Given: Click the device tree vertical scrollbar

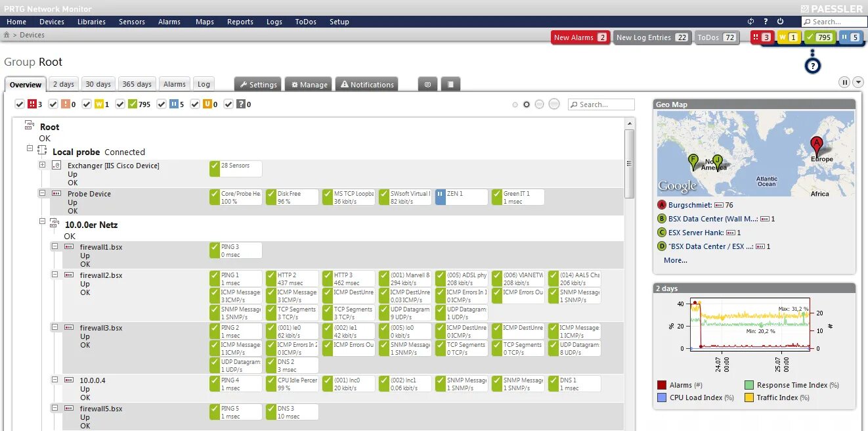Looking at the screenshot, I should (x=629, y=164).
